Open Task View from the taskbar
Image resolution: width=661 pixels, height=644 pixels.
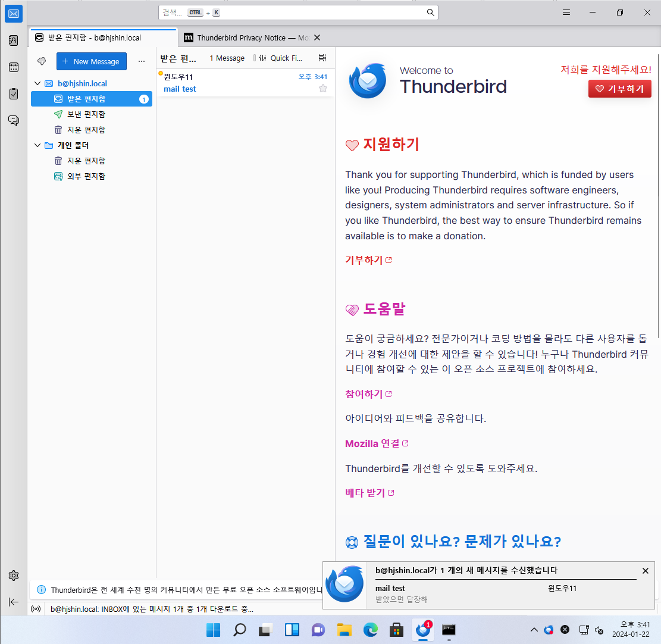[x=265, y=630]
